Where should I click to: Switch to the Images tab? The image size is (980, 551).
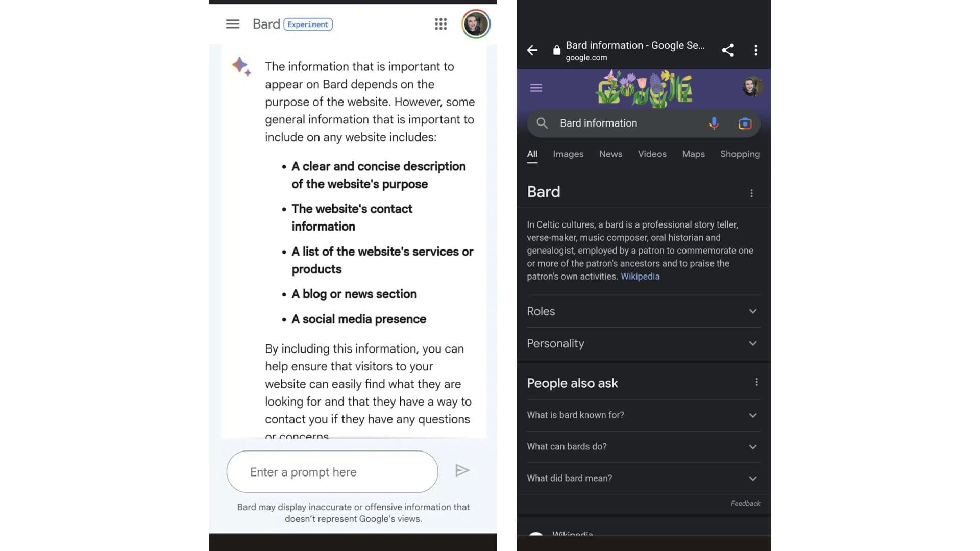(x=568, y=154)
